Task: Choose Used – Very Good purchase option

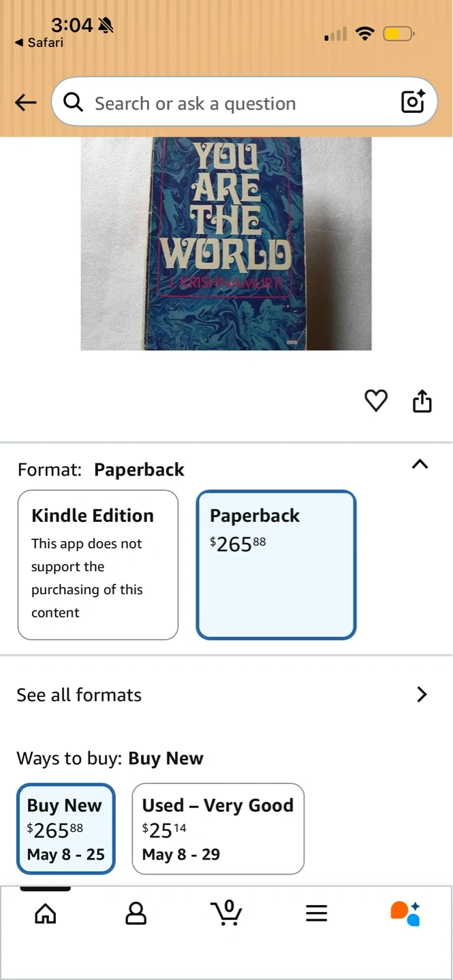Action: point(218,829)
